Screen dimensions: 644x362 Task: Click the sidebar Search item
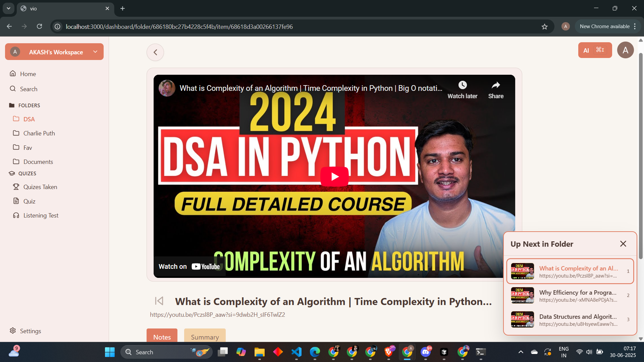(29, 89)
